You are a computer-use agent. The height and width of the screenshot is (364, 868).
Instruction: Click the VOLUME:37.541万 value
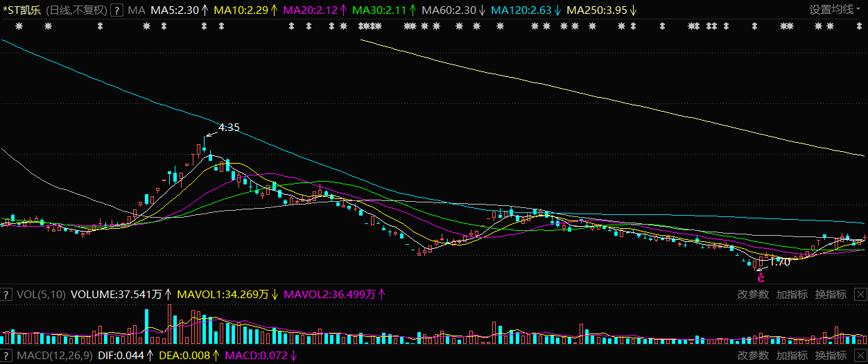point(116,295)
